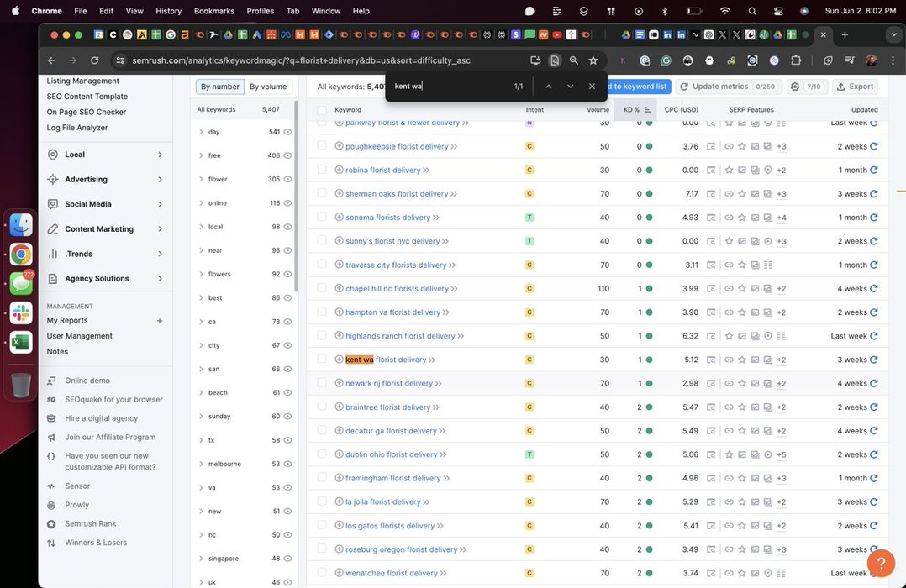Open table settings gear showing 7/10

tap(805, 87)
